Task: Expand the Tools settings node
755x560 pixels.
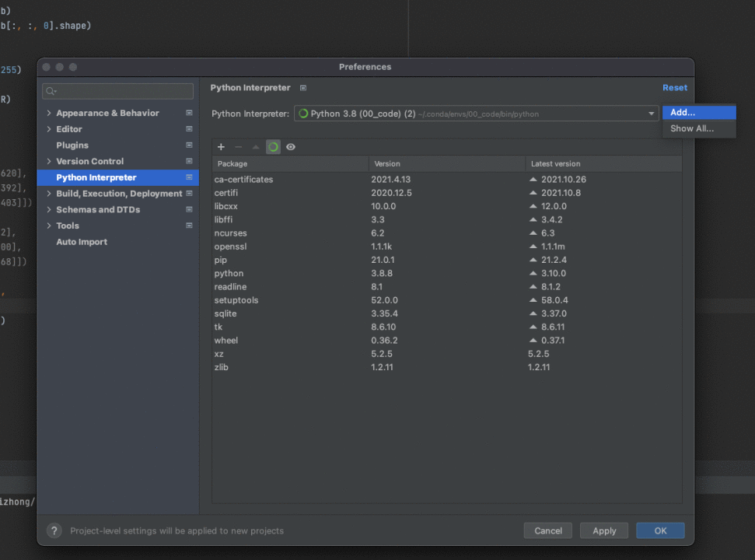Action: (49, 226)
